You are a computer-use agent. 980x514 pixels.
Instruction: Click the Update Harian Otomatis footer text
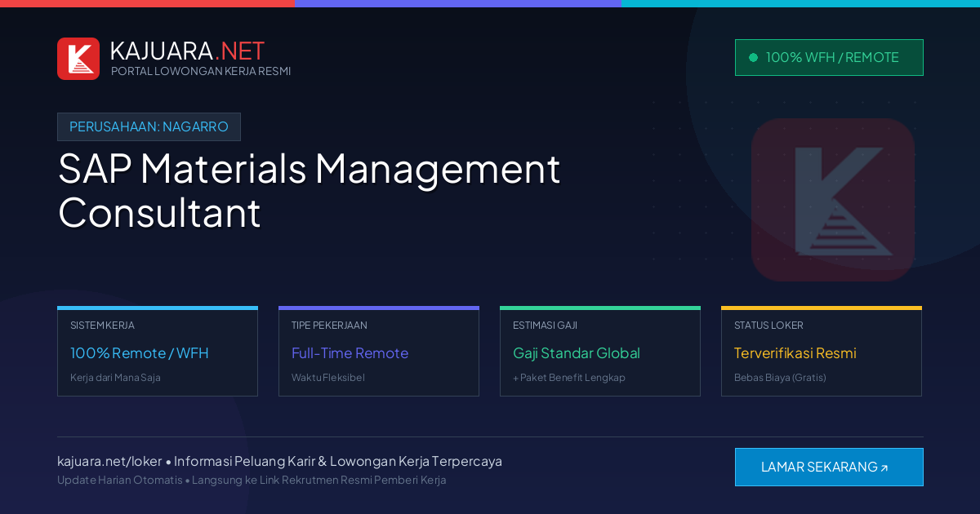[x=120, y=480]
